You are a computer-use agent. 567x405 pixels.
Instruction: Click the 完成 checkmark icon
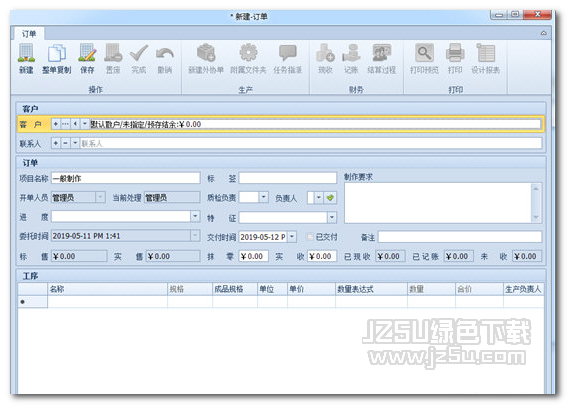coord(139,53)
